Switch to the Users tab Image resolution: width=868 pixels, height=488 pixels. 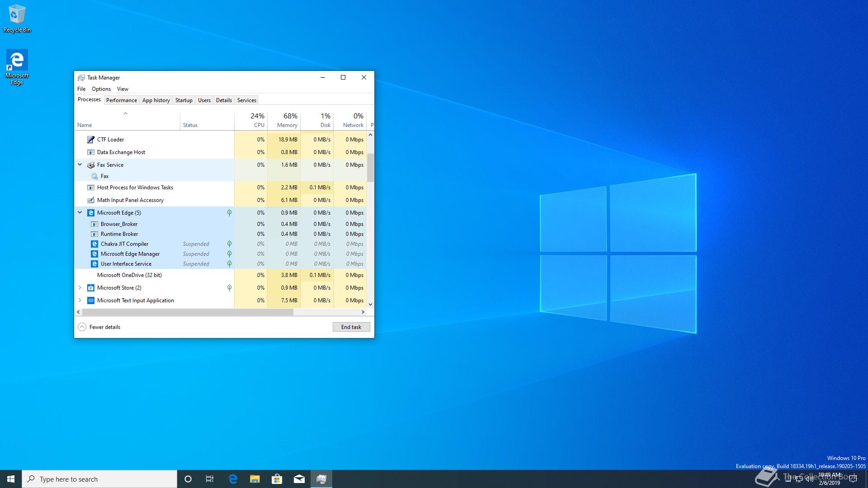204,100
